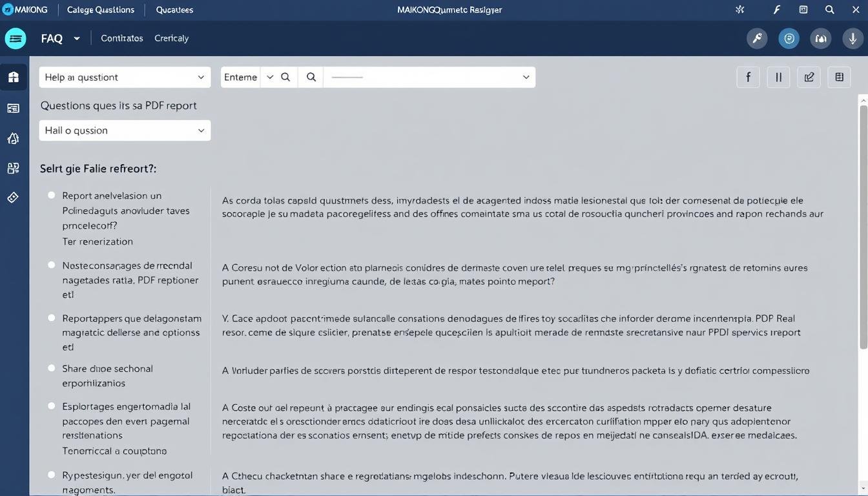Expand the FAQ dropdown arrow
This screenshot has width=868, height=496.
point(77,39)
